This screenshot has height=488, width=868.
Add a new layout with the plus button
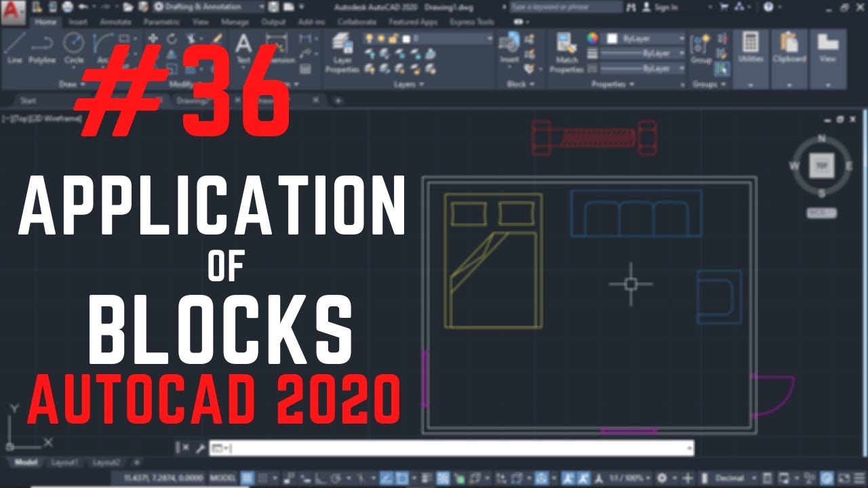click(x=136, y=463)
